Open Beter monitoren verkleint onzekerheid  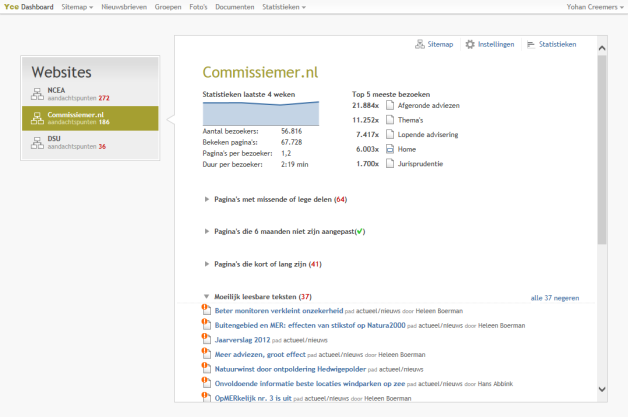[279, 310]
